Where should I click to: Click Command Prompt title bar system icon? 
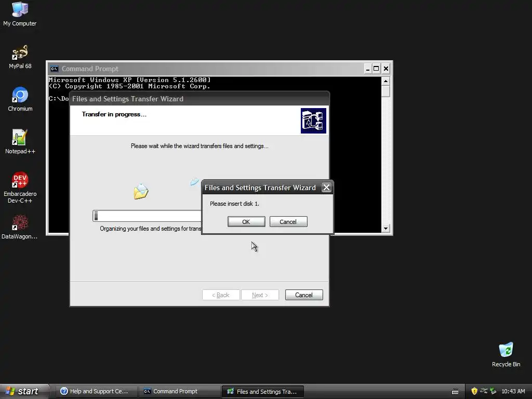(54, 69)
